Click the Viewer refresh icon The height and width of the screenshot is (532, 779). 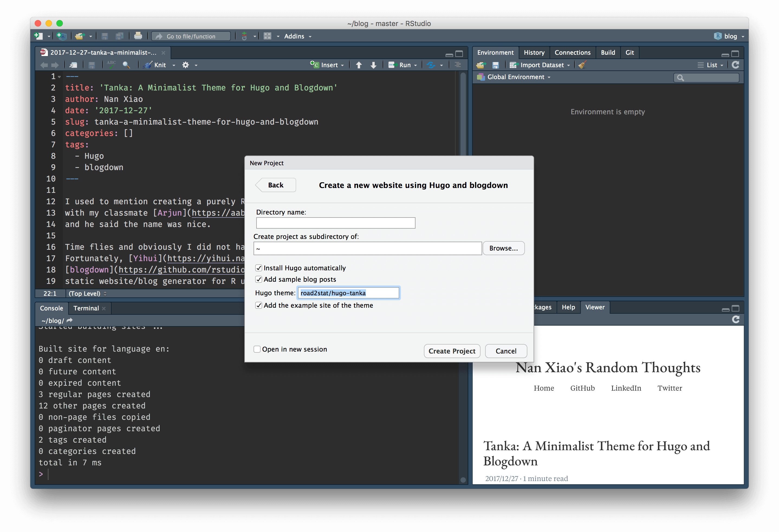(x=735, y=319)
